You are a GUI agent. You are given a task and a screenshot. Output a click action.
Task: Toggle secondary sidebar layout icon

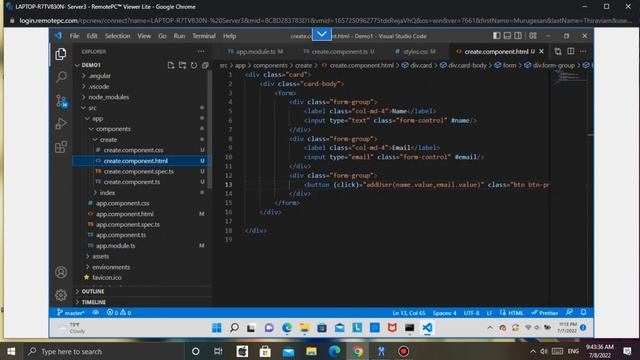tap(518, 36)
